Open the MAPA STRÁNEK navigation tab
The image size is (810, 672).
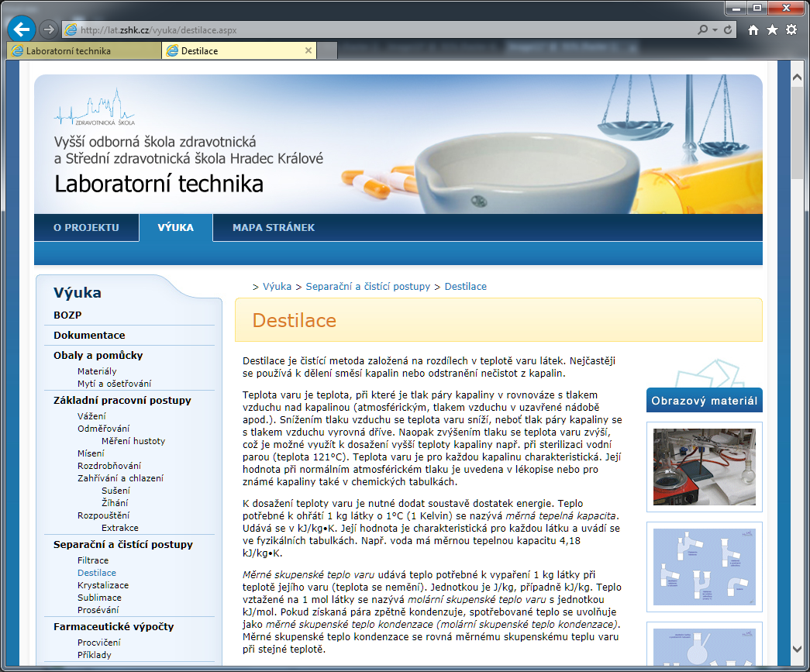[274, 227]
